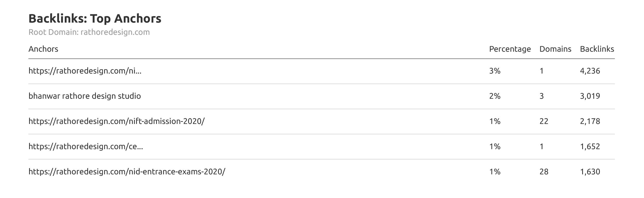This screenshot has width=644, height=198.
Task: Click the Percentage column header
Action: click(x=510, y=49)
